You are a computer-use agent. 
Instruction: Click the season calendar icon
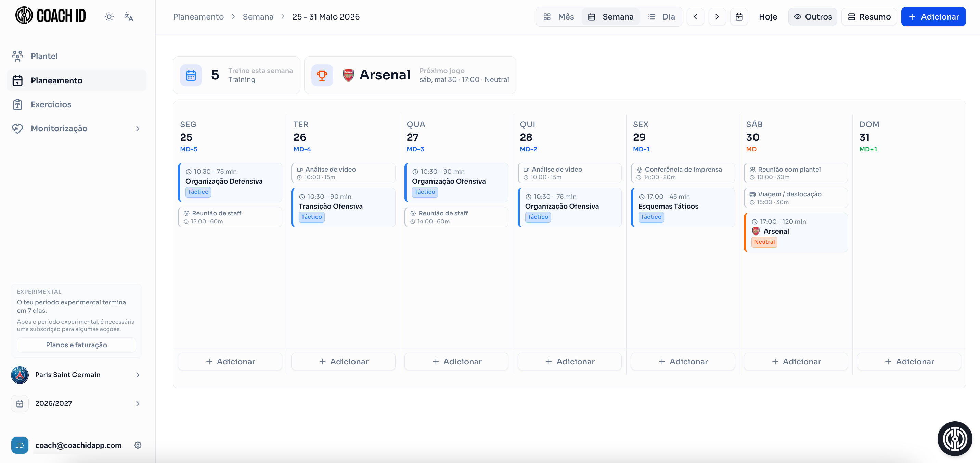coord(20,404)
